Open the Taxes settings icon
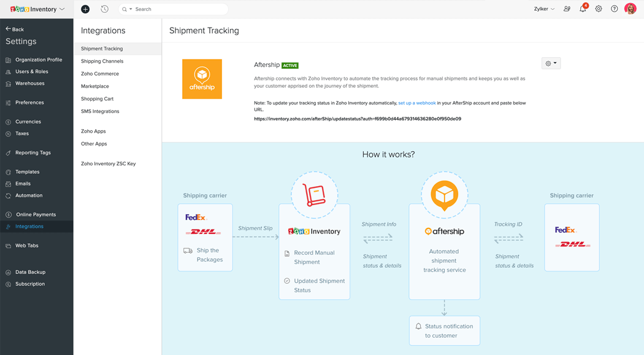Viewport: 644px width, 355px height. click(x=9, y=134)
